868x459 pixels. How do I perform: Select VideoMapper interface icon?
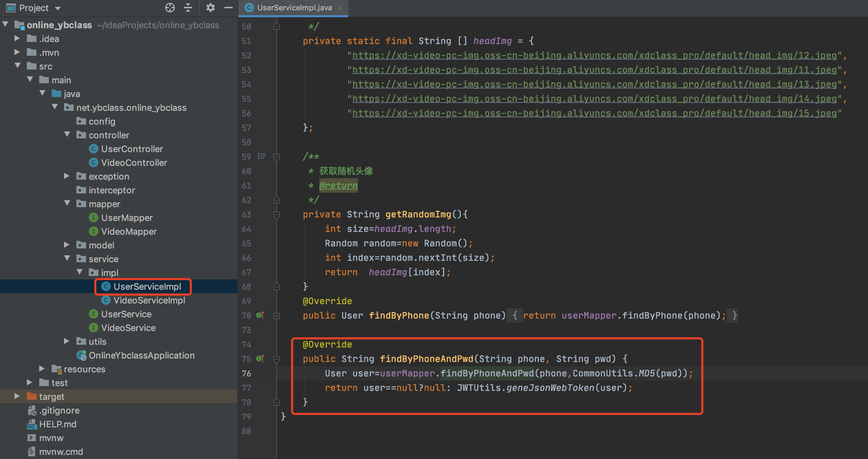[x=93, y=231]
